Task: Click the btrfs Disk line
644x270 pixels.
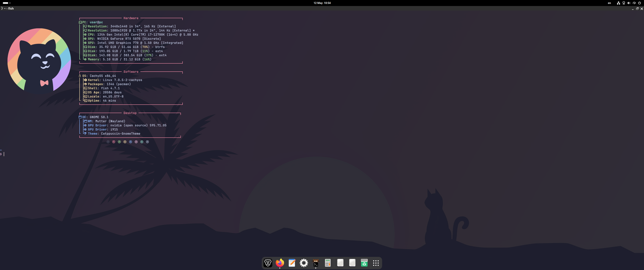Action: point(124,47)
